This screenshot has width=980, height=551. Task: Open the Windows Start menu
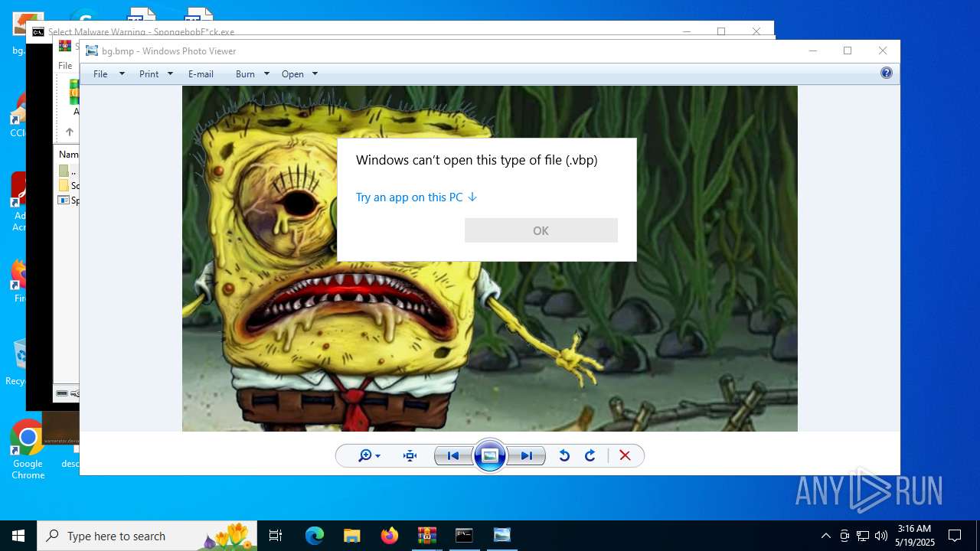pyautogui.click(x=18, y=536)
